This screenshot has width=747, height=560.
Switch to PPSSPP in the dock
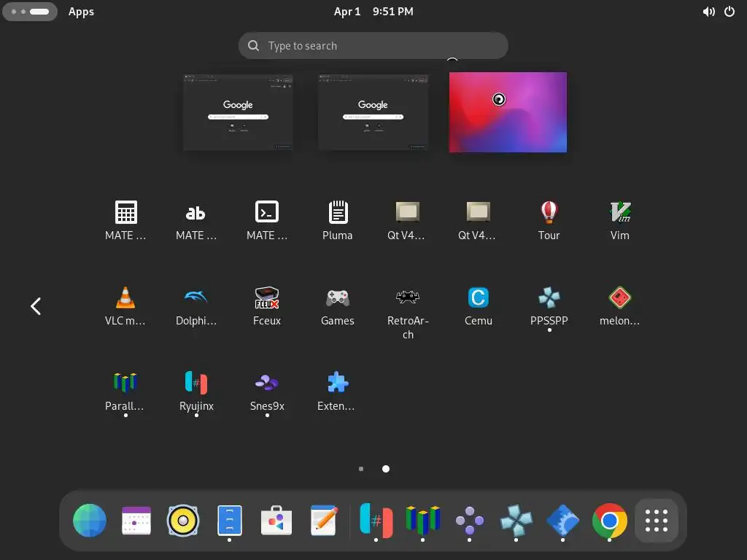click(516, 520)
